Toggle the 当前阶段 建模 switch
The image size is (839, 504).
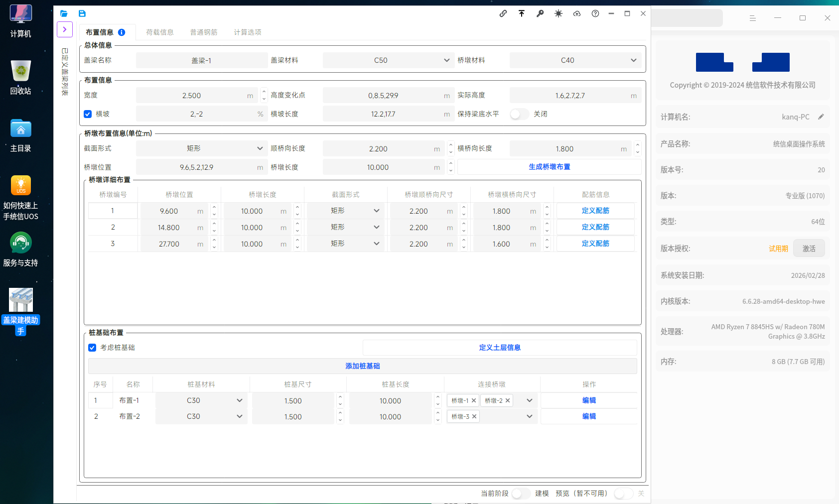point(521,494)
